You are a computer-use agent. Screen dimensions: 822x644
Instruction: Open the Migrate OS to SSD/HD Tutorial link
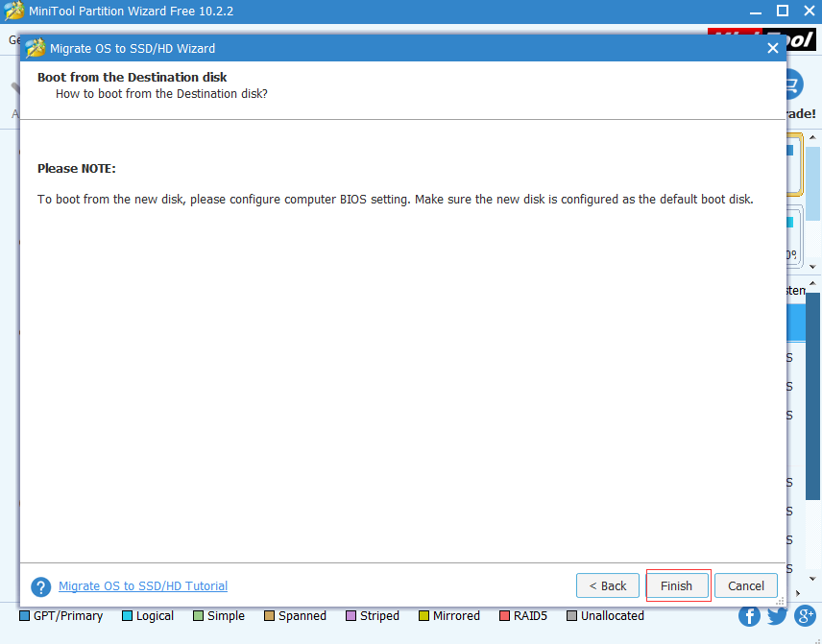click(143, 585)
